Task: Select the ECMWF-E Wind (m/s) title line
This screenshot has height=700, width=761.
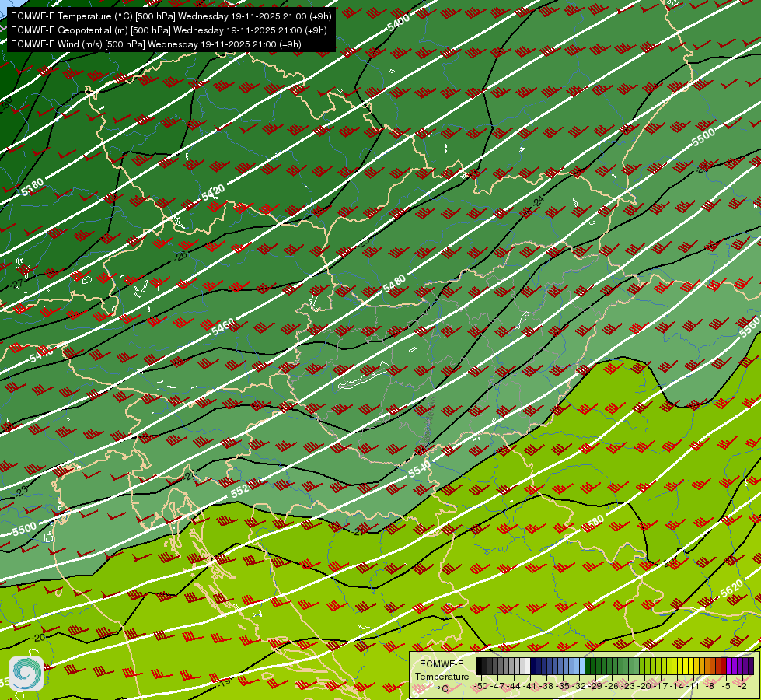Action: 156,44
